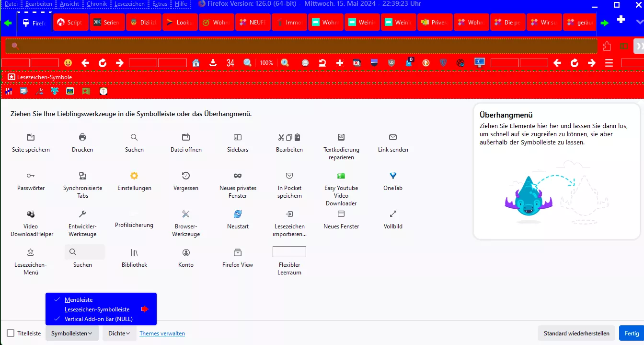Click the home icon in toolbar

(x=195, y=63)
